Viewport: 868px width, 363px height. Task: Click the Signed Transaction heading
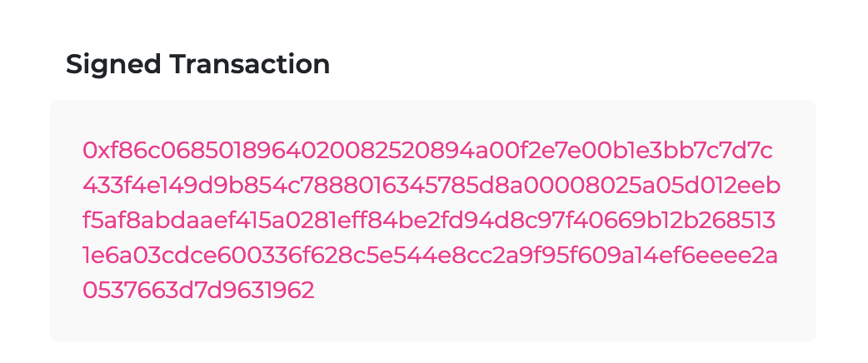(x=197, y=65)
